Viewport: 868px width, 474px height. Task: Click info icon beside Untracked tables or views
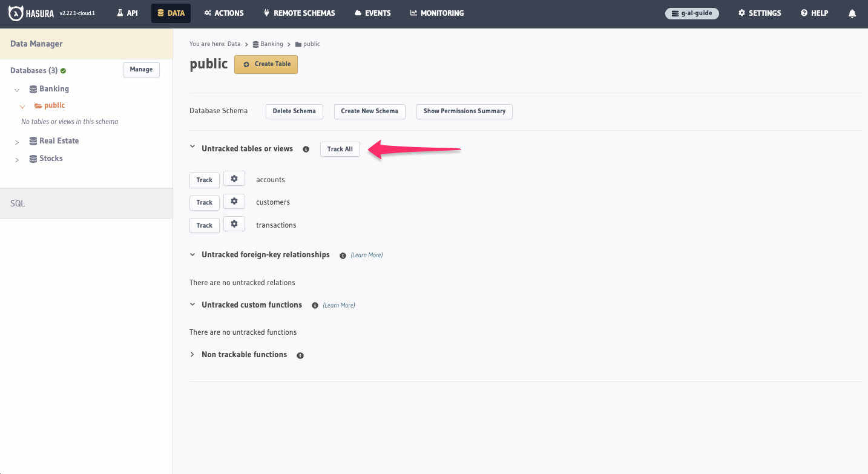pos(306,149)
